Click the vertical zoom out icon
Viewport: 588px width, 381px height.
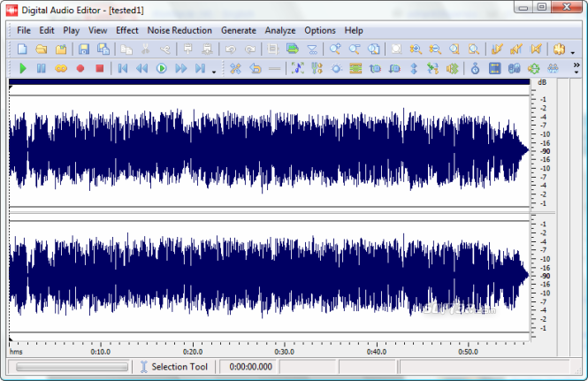tap(435, 50)
